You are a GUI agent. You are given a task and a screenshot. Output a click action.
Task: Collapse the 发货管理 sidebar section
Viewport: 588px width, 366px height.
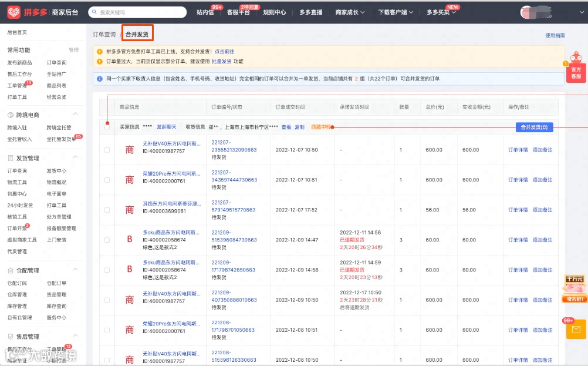coord(75,157)
